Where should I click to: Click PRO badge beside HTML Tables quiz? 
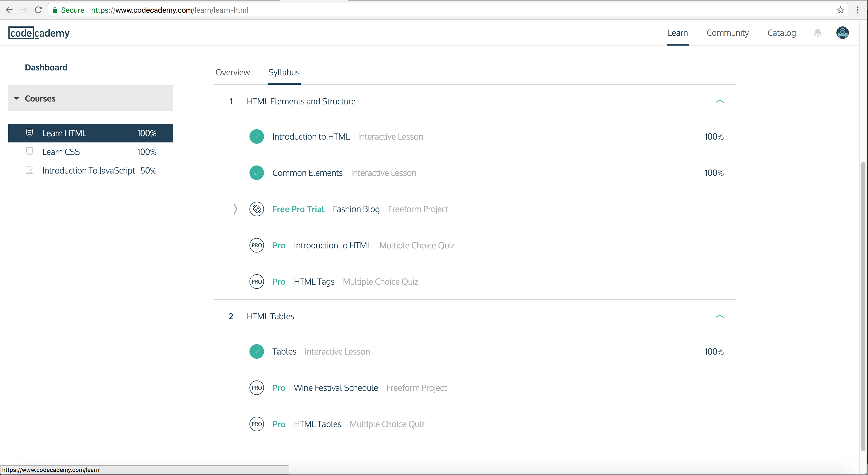point(257,424)
